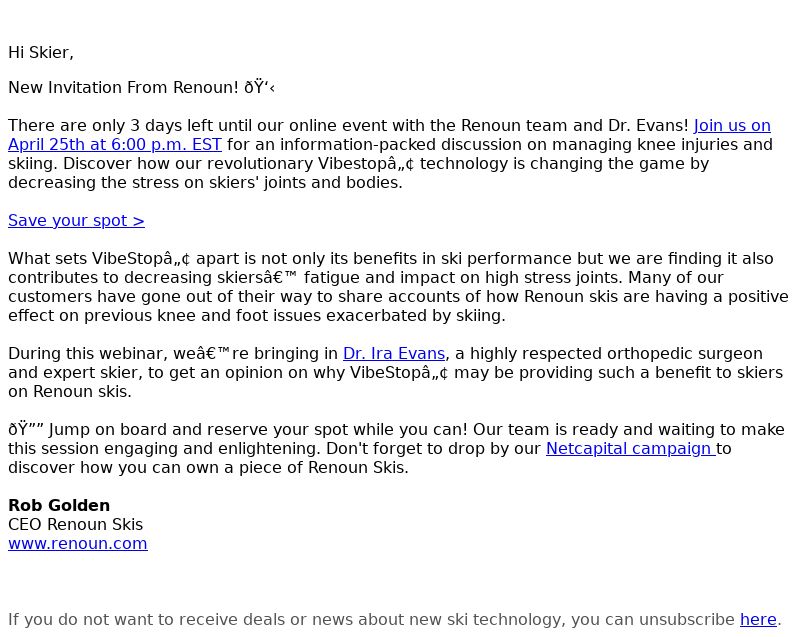Screen dimensions: 800x637
Task: Click the "Hi Skier," greeting text
Action: click(41, 52)
